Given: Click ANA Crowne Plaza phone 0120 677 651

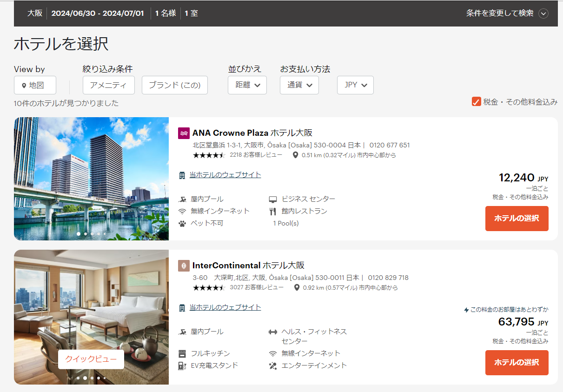Looking at the screenshot, I should click(390, 145).
